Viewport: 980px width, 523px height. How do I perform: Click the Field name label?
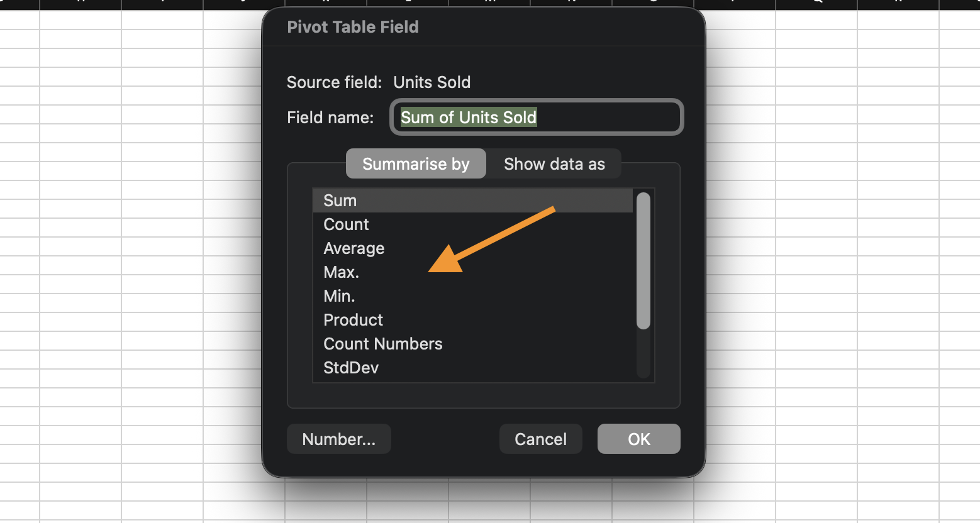pyautogui.click(x=330, y=118)
